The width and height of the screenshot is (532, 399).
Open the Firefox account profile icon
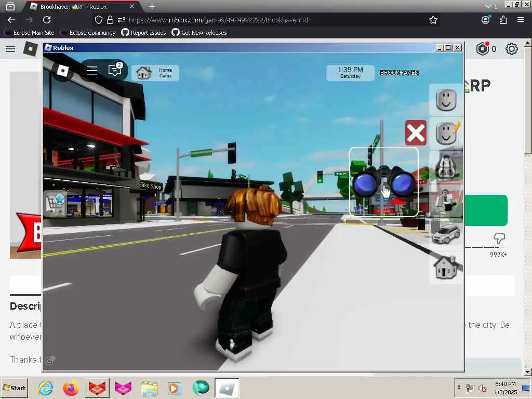486,20
